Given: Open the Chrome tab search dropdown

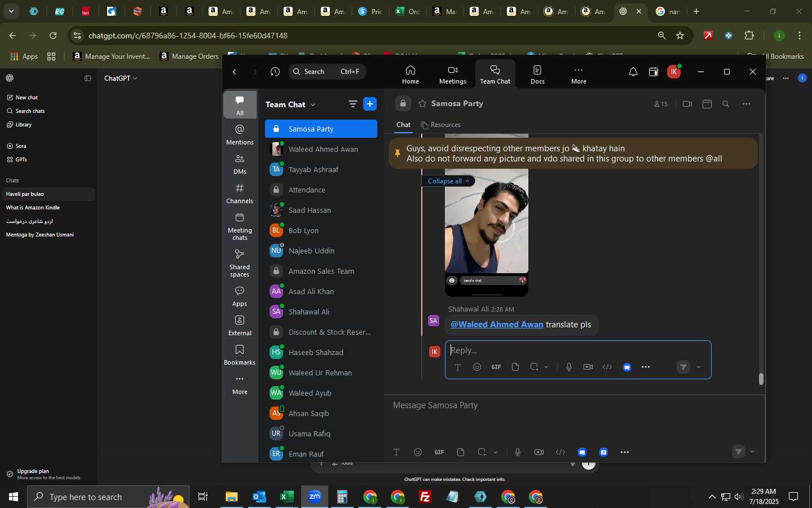Looking at the screenshot, I should 11,11.
